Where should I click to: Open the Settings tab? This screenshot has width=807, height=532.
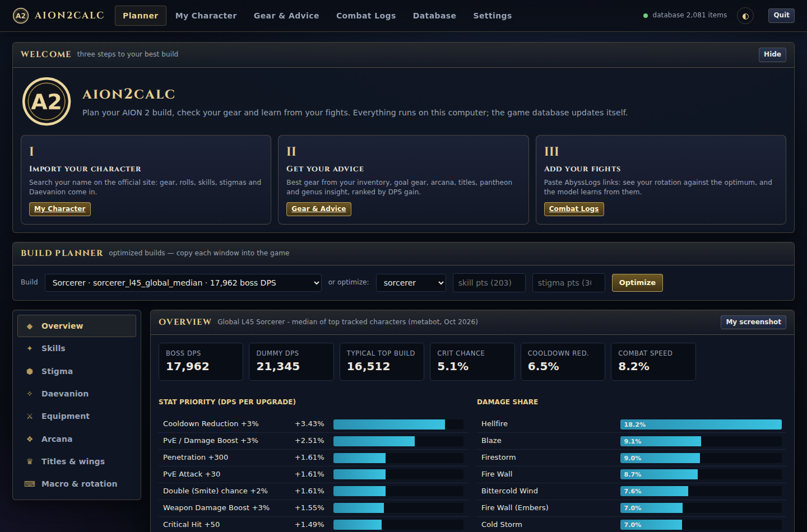(493, 16)
